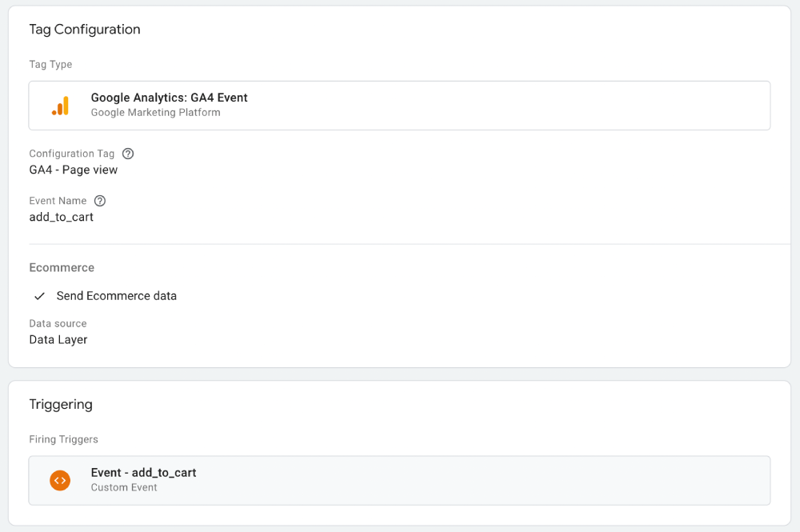Click the Send Ecommerce data checkmark
Screen dimensions: 800x532
click(x=40, y=296)
